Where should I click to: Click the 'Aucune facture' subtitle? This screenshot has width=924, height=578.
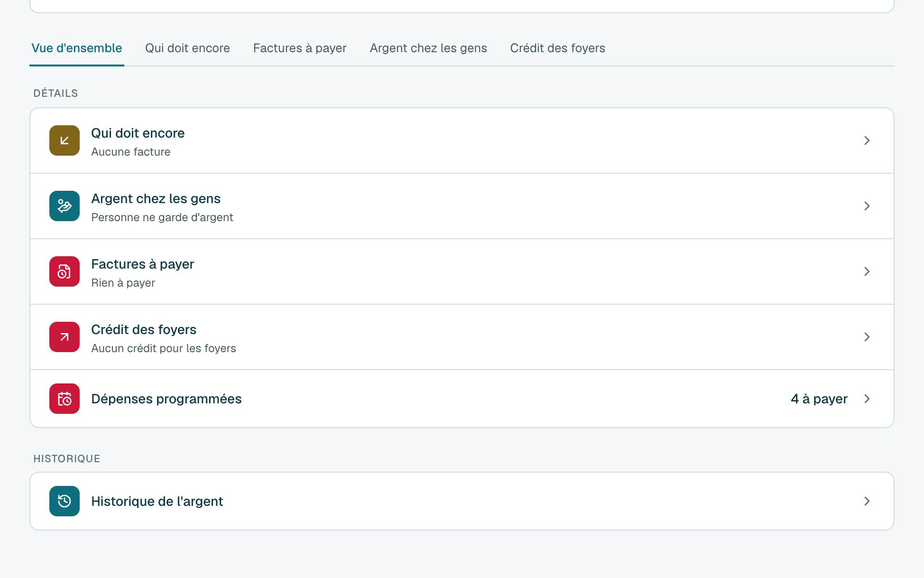pos(130,152)
